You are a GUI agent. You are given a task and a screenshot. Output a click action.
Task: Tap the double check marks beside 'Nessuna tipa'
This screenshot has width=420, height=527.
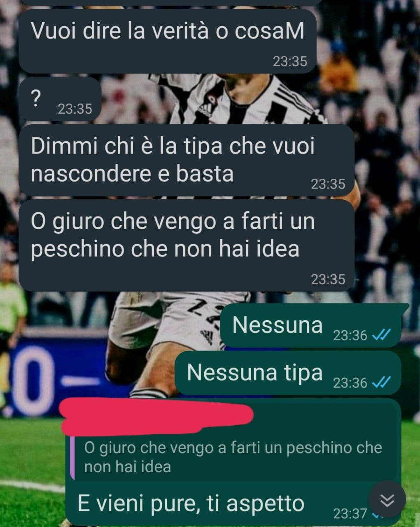click(x=381, y=382)
